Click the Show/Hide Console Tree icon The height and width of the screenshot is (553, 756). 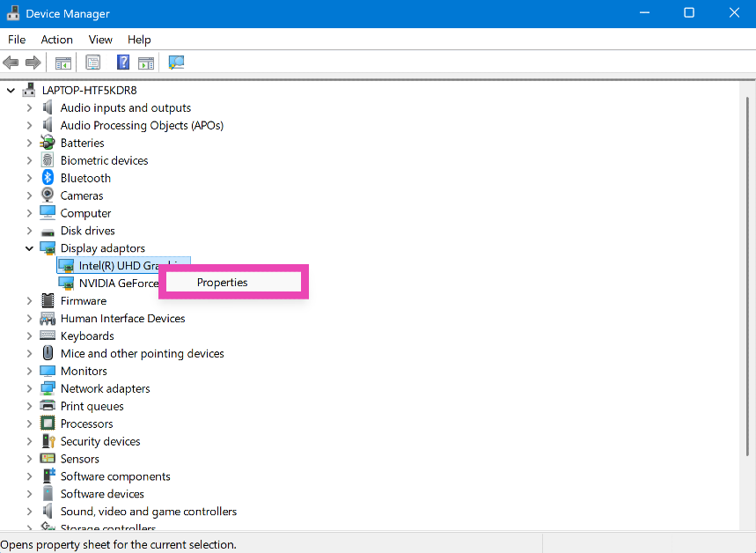63,63
